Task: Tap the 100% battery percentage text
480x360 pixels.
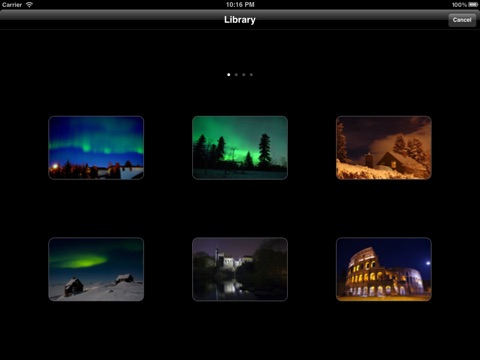Action: pos(459,5)
